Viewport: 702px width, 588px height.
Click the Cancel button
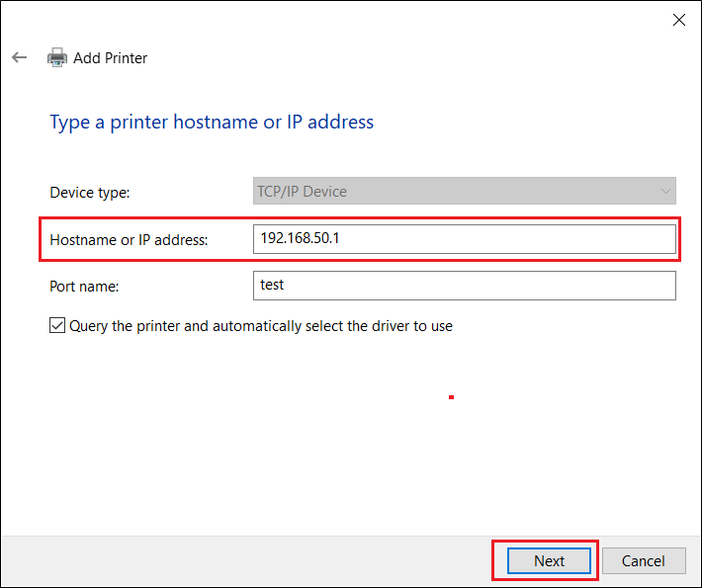644,560
